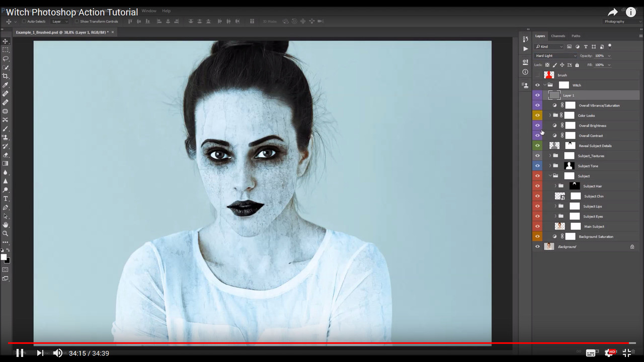The height and width of the screenshot is (362, 644).
Task: Select the brush layer thumbnail
Action: 549,75
